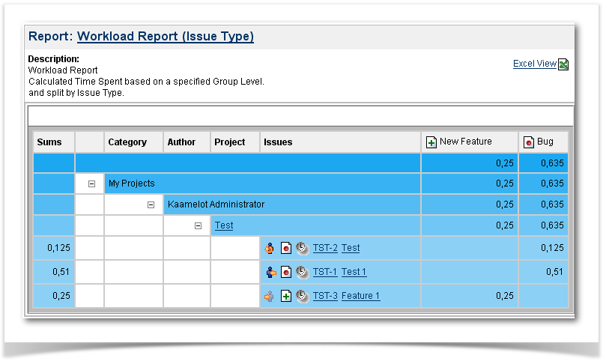Click the new feature type icon for TST-3
The width and height of the screenshot is (609, 364).
click(x=285, y=296)
